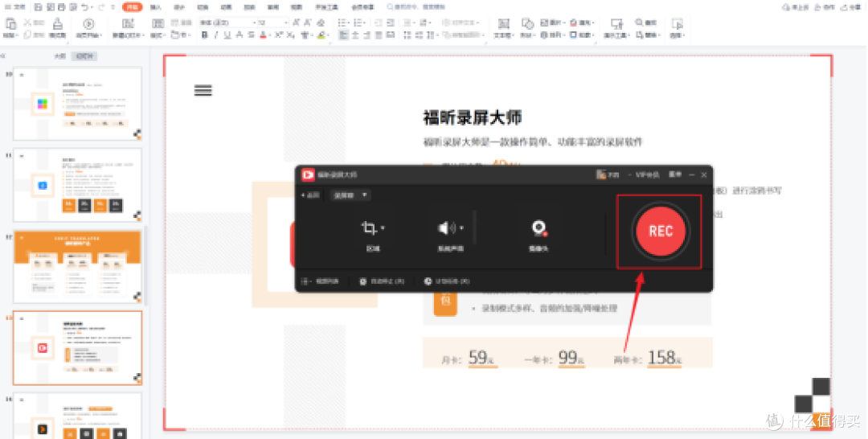Click the Collaborate button at top right
Image resolution: width=868 pixels, height=439 pixels.
pos(824,7)
